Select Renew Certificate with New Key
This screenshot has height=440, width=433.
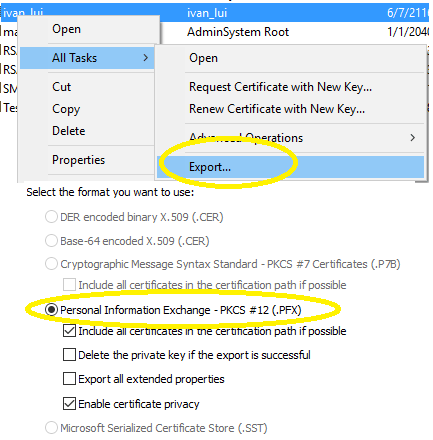point(277,109)
